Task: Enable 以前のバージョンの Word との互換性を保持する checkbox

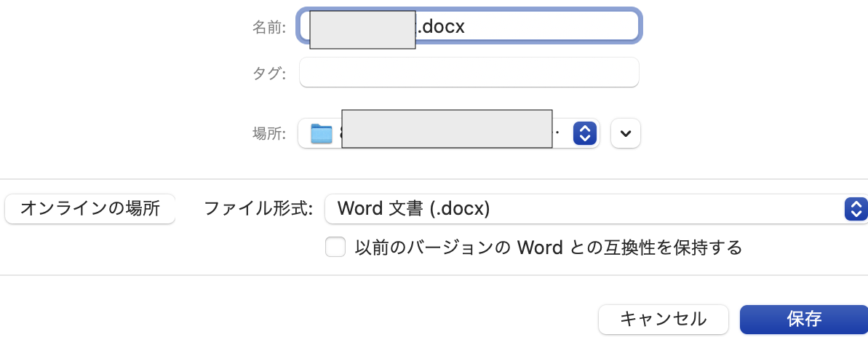Action: pyautogui.click(x=335, y=248)
